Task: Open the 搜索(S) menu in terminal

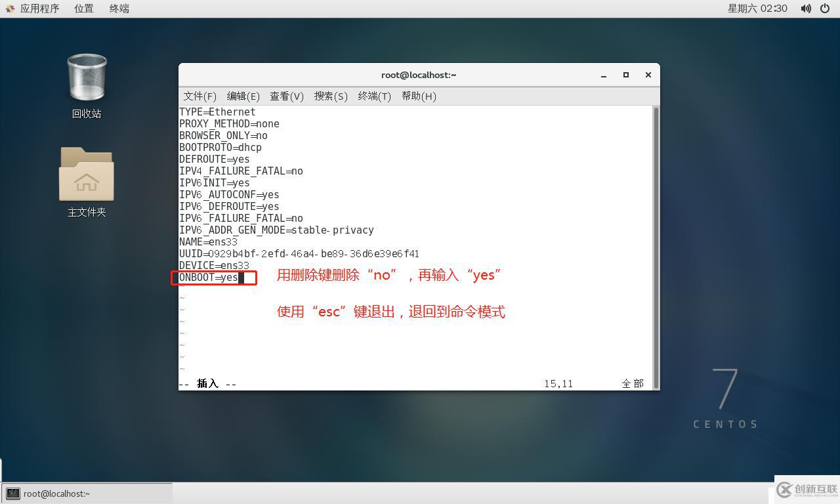Action: [331, 96]
